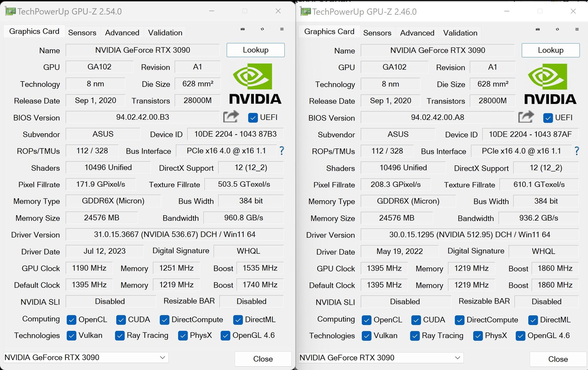This screenshot has width=588, height=370.
Task: Toggle Vulkan checkbox in GPU-Z 2.54.0
Action: coord(71,335)
